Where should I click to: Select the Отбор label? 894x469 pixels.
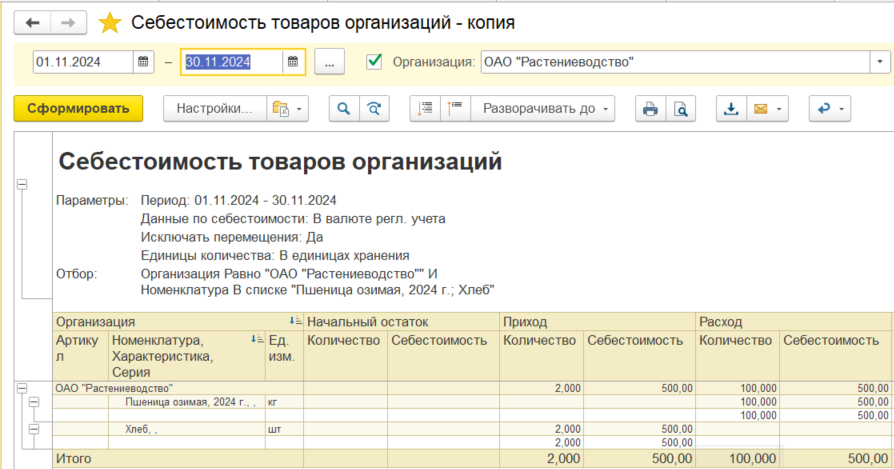coord(76,274)
